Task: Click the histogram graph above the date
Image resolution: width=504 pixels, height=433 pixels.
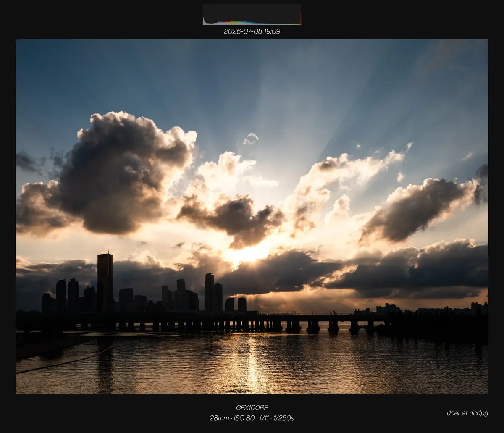Action: tap(252, 15)
